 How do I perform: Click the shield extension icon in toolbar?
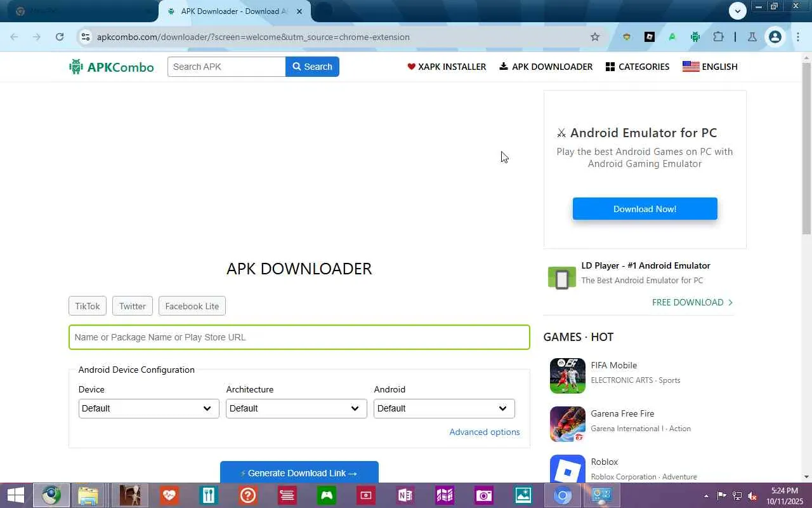tap(627, 37)
